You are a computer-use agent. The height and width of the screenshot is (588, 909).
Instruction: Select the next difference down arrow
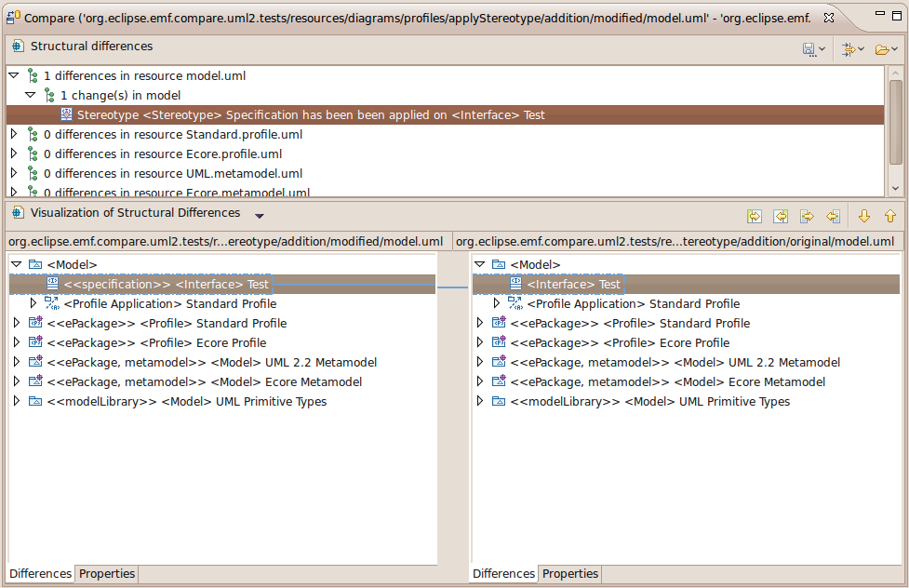click(863, 216)
